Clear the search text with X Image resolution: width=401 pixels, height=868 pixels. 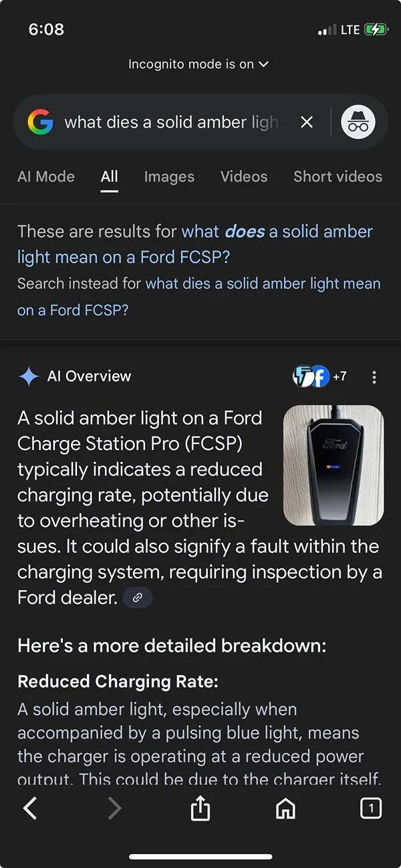[307, 122]
